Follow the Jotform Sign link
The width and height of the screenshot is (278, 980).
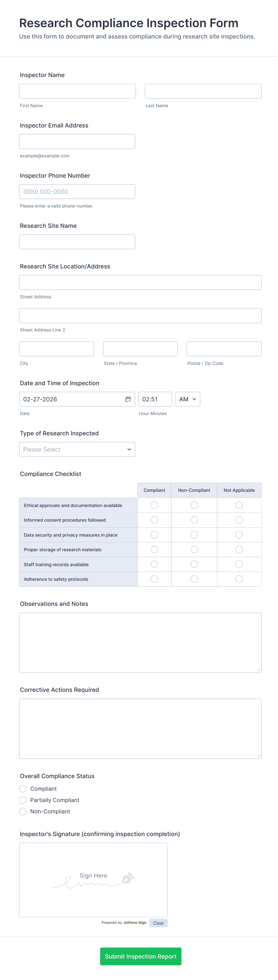click(135, 923)
